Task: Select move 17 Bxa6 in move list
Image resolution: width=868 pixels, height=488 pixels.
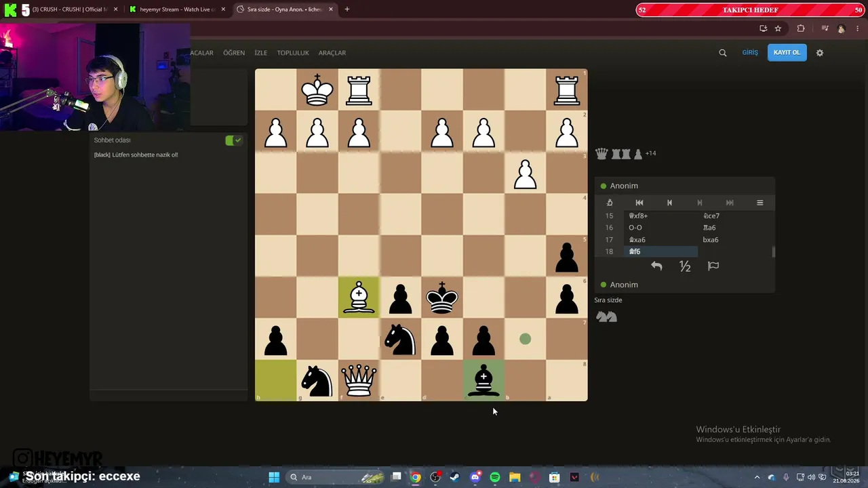Action: (660, 240)
